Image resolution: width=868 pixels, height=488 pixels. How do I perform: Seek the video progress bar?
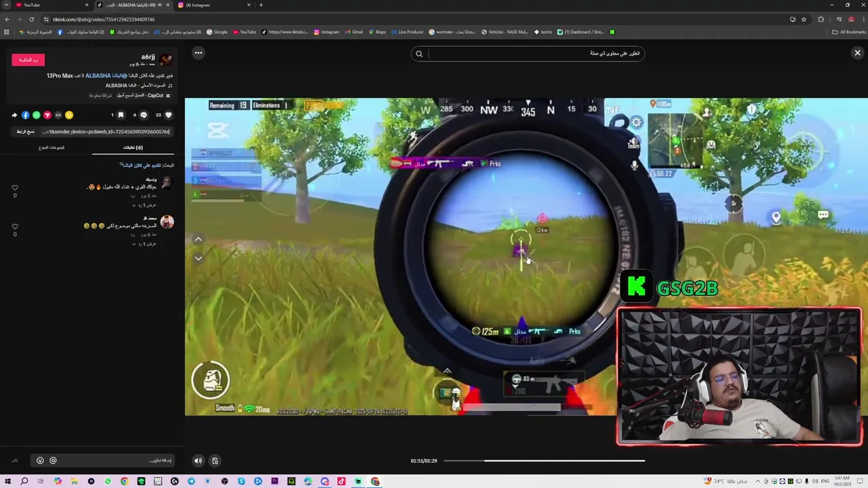(544, 461)
